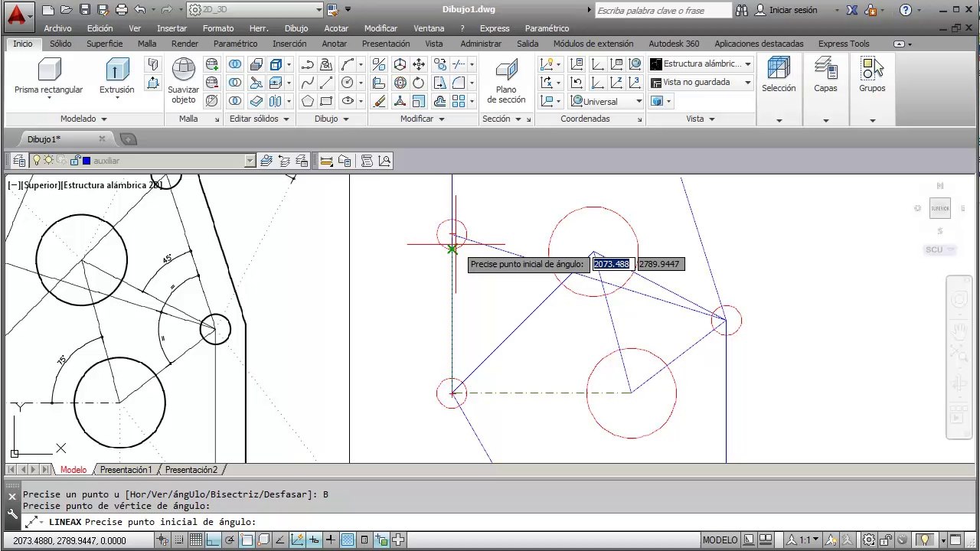Toggle the lock icon on the auxiliar layer
This screenshot has width=980, height=551.
tap(75, 161)
